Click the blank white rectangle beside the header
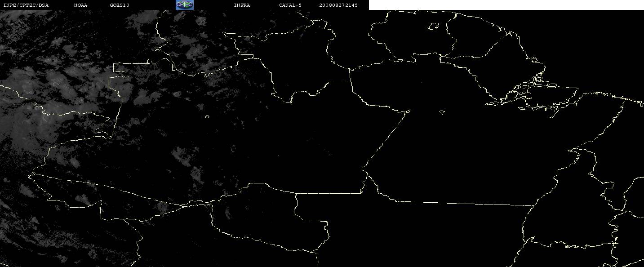The image size is (644, 267). point(506,5)
